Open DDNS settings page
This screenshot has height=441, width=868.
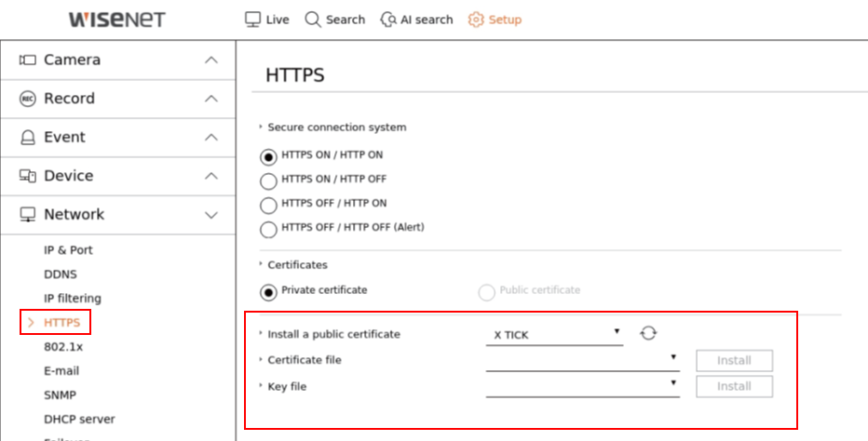click(x=61, y=274)
